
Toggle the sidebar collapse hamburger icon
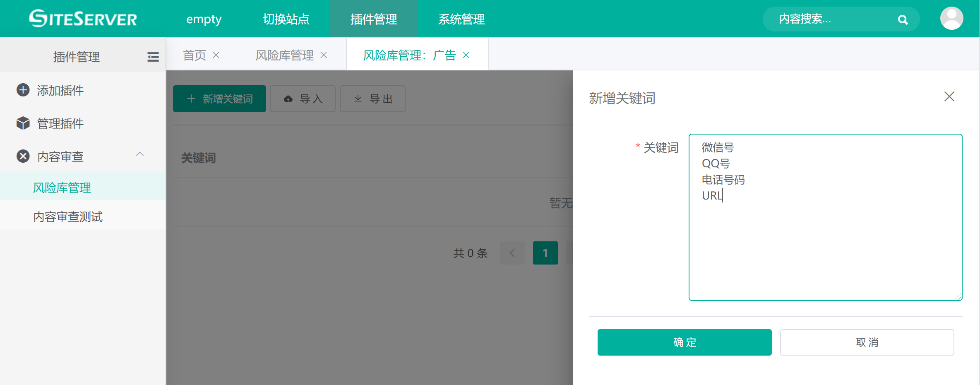[x=153, y=57]
